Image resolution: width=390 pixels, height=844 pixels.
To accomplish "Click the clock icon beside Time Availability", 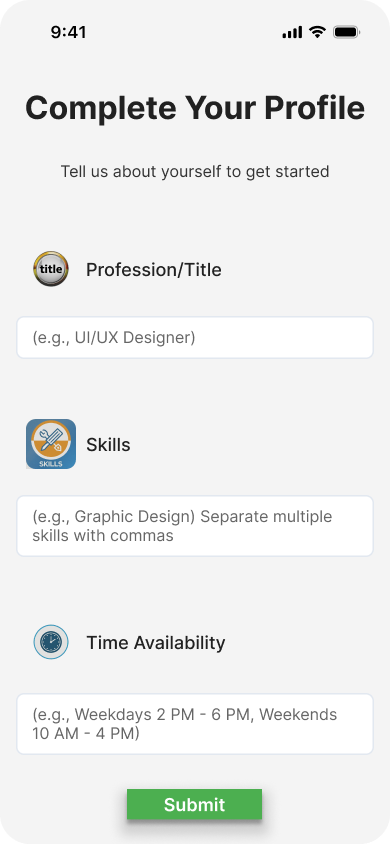I will coord(51,642).
